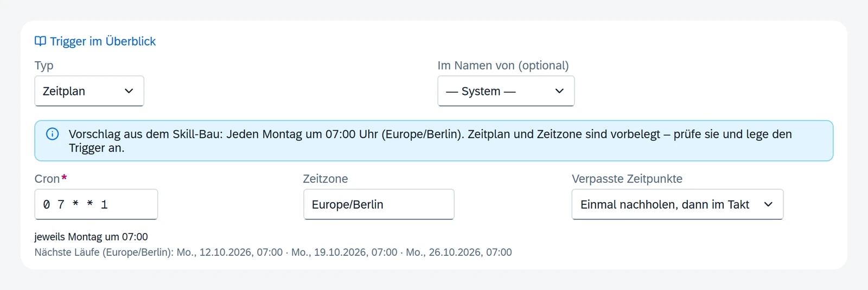The image size is (868, 290).
Task: Click the 'Typ' label
Action: click(x=44, y=66)
